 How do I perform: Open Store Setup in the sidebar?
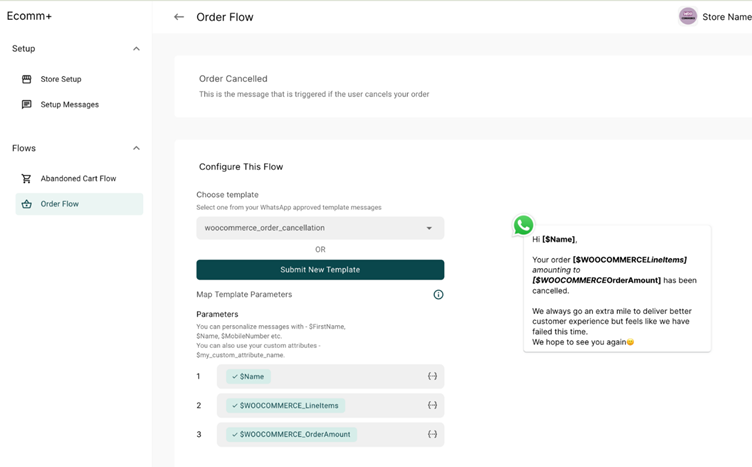pos(60,79)
